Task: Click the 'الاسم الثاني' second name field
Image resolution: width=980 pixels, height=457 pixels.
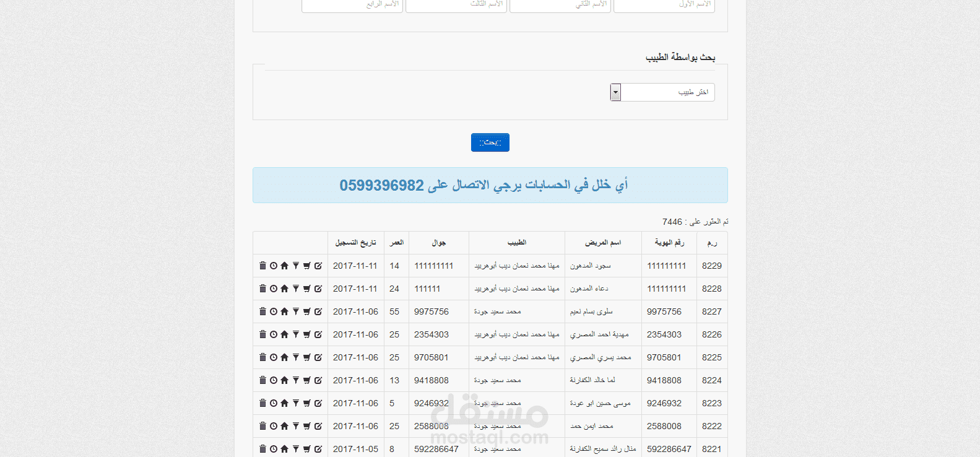Action: coord(560,5)
